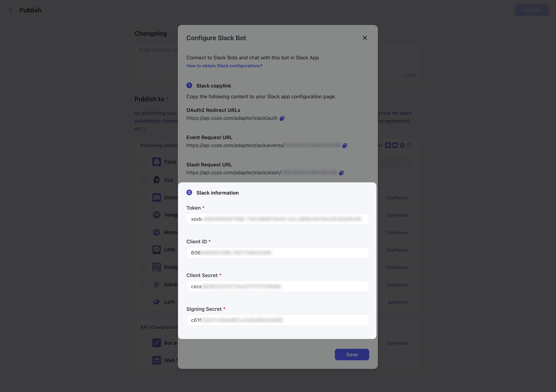Viewport: 556px width, 392px height.
Task: Open the Slack configuration help link
Action: pos(224,66)
